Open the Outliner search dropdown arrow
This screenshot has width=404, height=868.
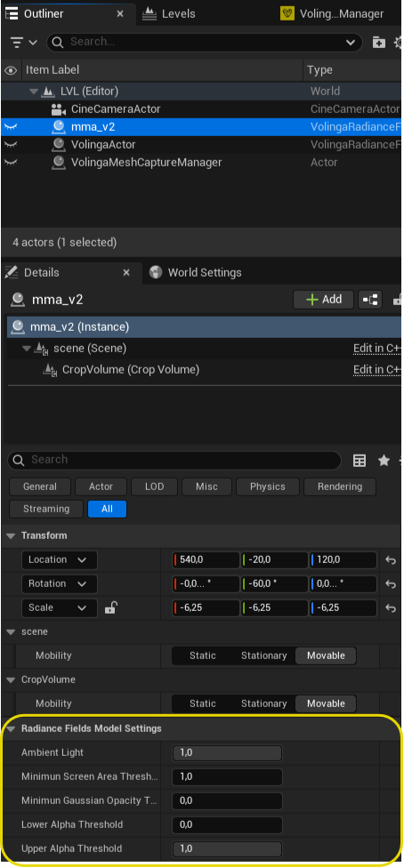pos(351,43)
